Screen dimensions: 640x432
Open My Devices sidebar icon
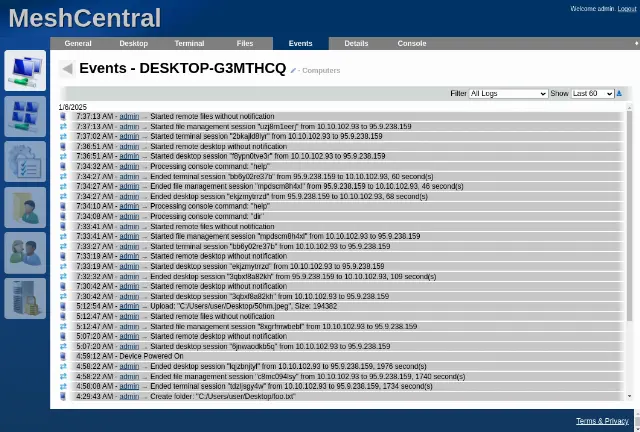click(x=25, y=70)
